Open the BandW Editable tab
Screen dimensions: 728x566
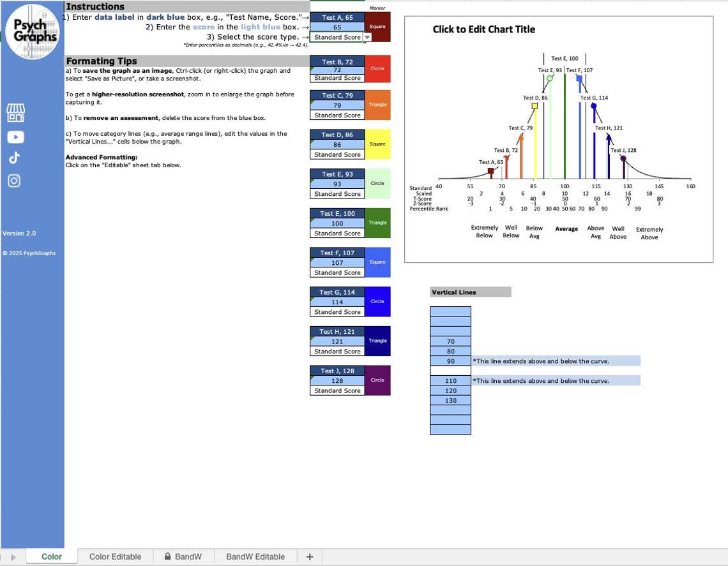tap(255, 556)
